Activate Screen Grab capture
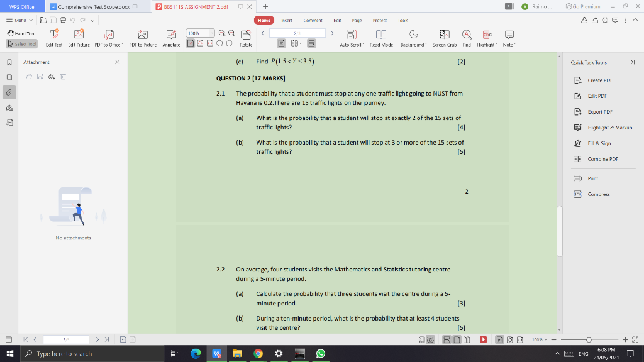 pyautogui.click(x=444, y=36)
